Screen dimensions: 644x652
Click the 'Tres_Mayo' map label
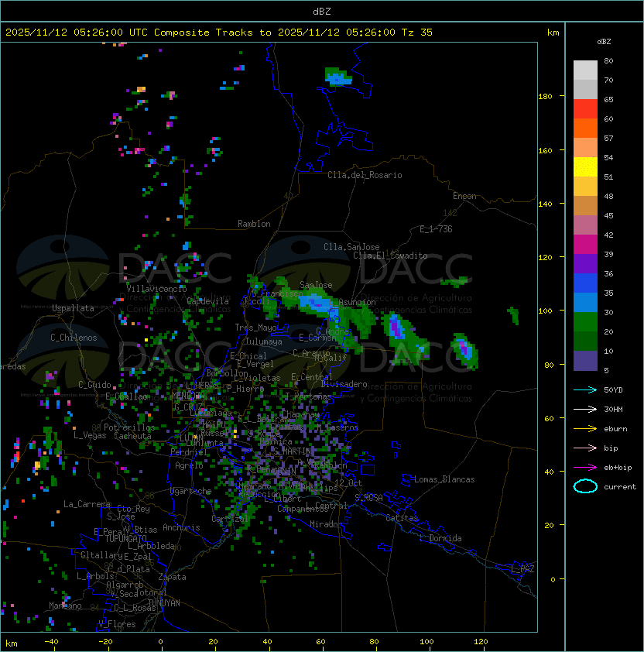pyautogui.click(x=255, y=328)
